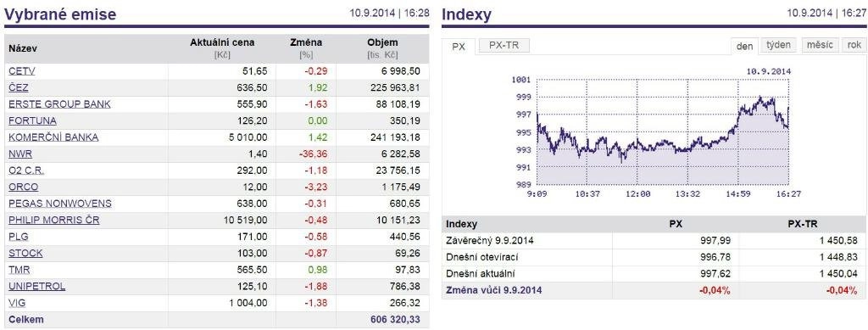Switch to the PX-TR index tab
Screen dimensions: 868x330
coord(504,46)
